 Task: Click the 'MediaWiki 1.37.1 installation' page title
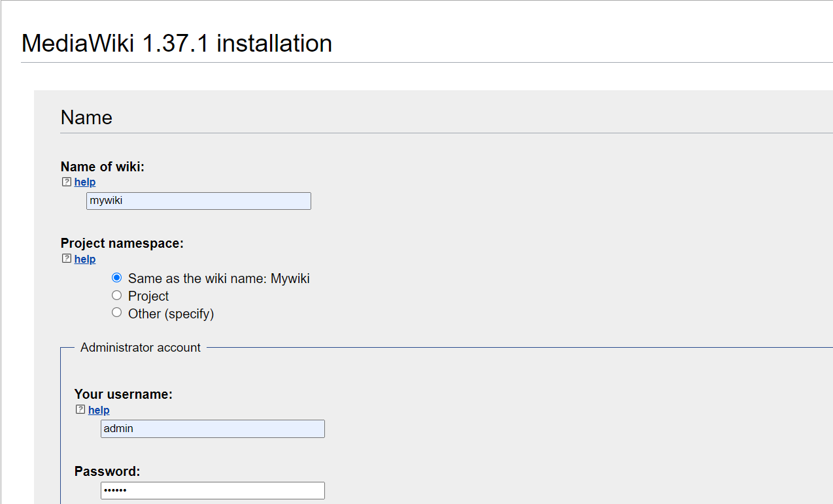point(176,43)
